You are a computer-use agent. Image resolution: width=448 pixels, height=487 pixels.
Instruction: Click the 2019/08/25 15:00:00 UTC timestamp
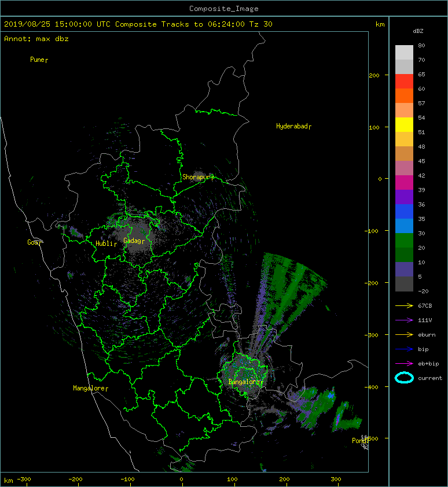57,24
